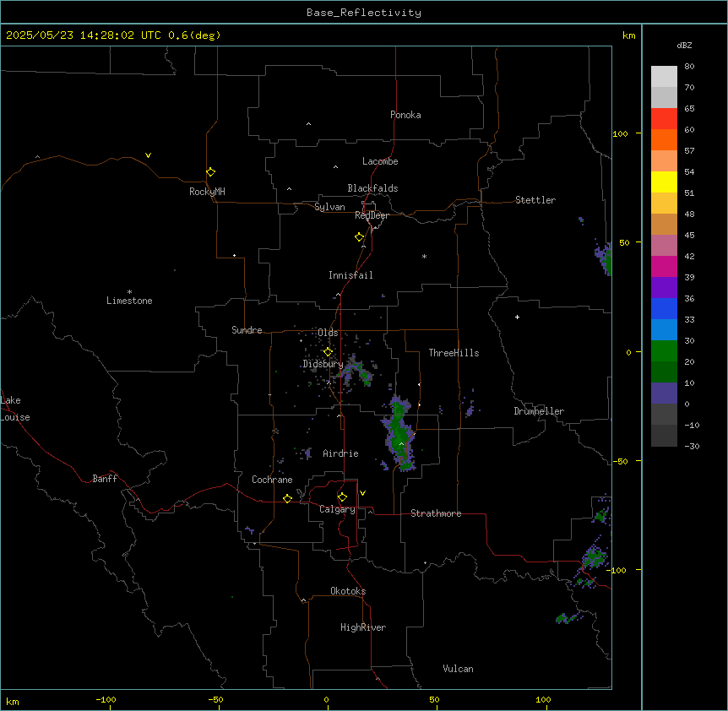Click the Stettler town label

535,200
